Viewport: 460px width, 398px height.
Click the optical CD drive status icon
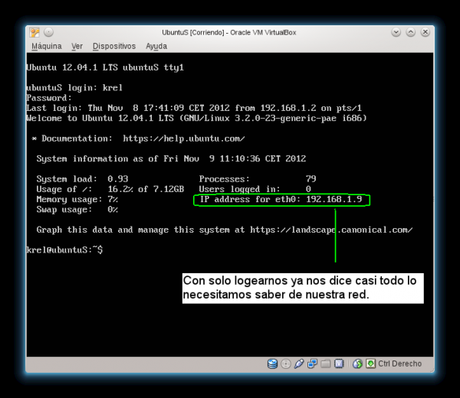[x=286, y=364]
